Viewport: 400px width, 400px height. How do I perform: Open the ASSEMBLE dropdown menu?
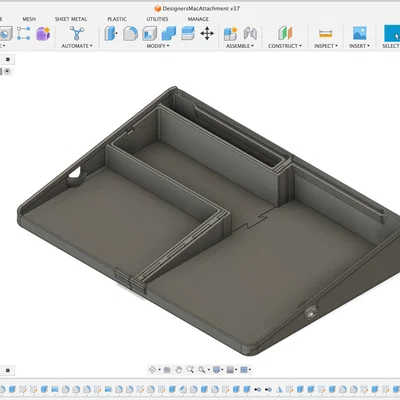tap(240, 46)
